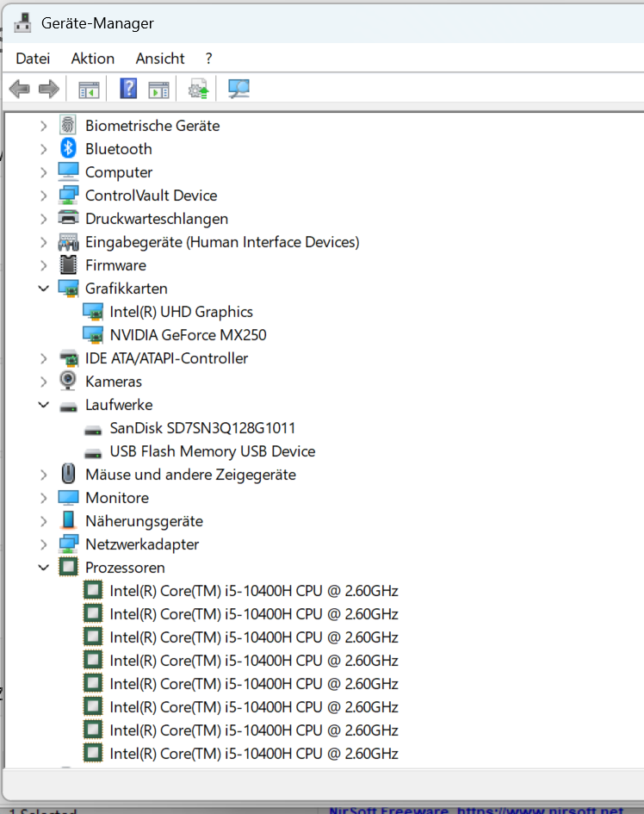Screen dimensions: 644x814
Task: Expand the Kameras node chevron
Action: coord(44,382)
